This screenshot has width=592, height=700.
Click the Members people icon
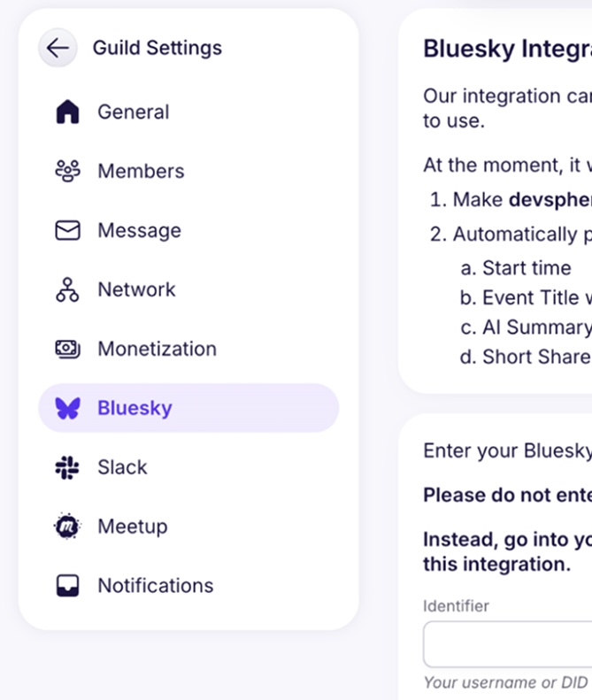coord(67,171)
